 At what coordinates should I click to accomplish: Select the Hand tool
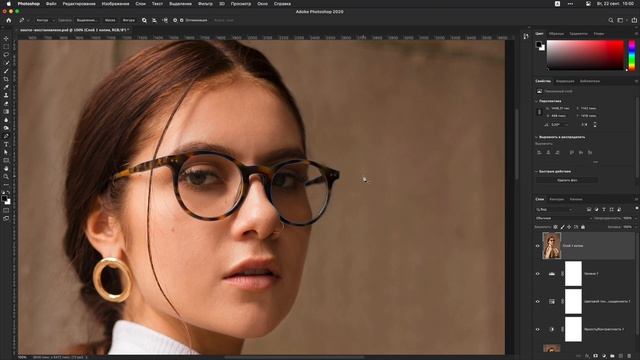point(6,169)
